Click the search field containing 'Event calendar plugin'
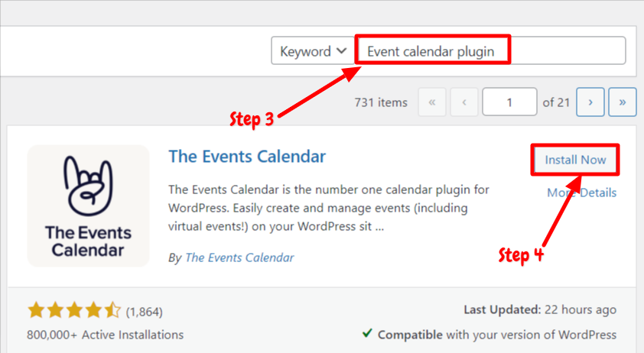The image size is (644, 353). pyautogui.click(x=490, y=50)
